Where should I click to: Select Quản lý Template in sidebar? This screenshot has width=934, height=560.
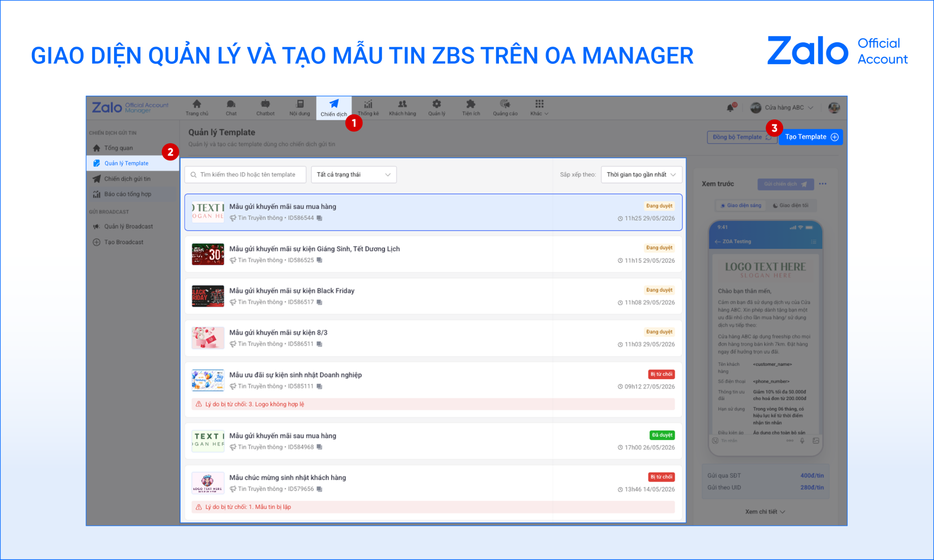tap(133, 163)
